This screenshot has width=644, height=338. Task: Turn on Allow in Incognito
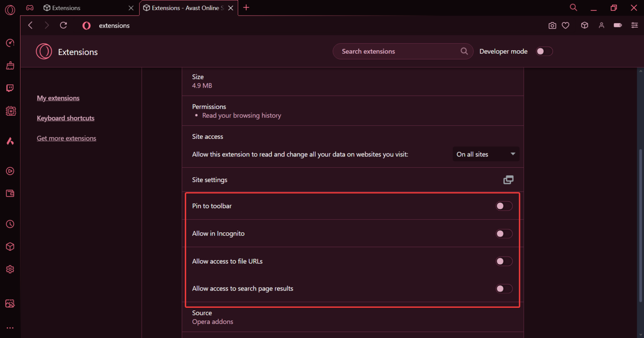click(x=504, y=234)
